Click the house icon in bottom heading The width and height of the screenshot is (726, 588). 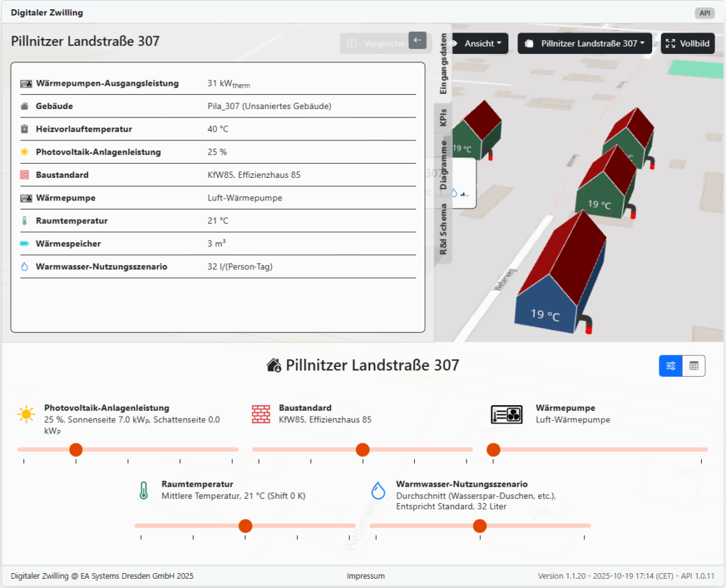tap(274, 366)
